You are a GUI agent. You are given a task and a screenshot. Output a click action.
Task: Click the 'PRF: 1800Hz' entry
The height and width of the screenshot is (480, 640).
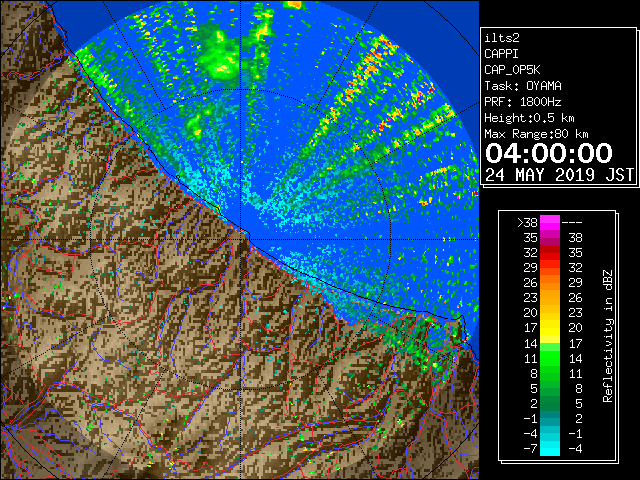(x=522, y=102)
